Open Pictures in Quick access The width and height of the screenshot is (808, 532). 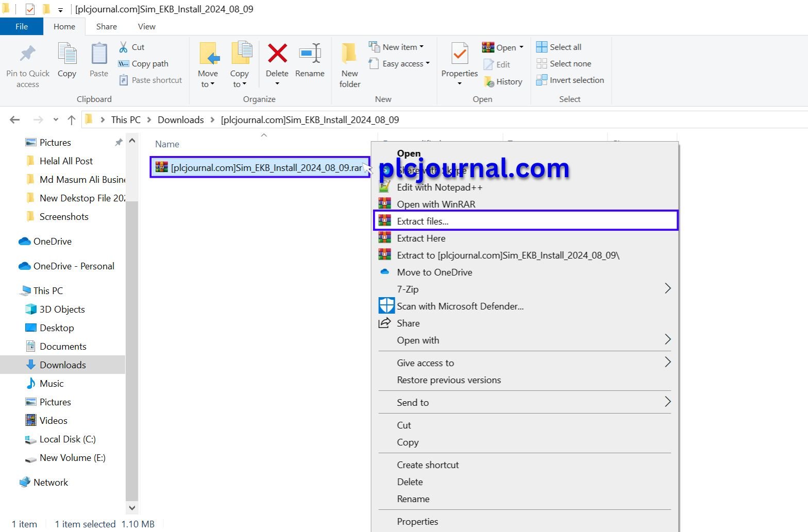(55, 143)
